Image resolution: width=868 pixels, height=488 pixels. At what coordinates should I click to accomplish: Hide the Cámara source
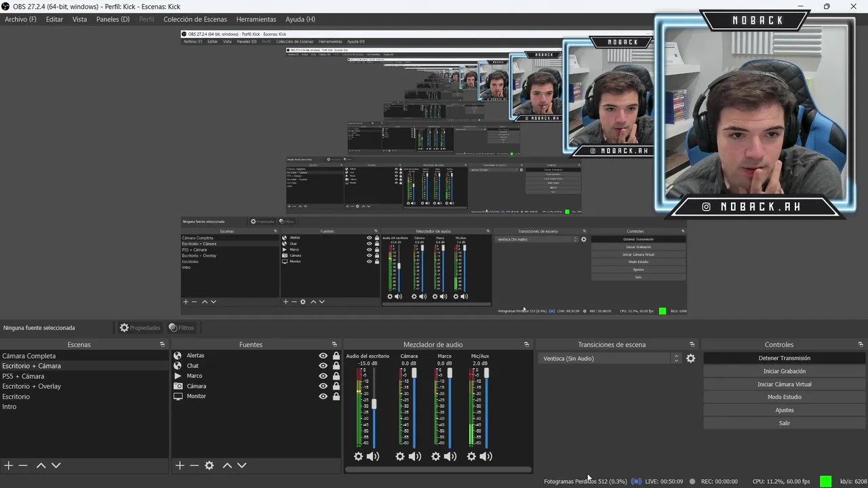[323, 386]
